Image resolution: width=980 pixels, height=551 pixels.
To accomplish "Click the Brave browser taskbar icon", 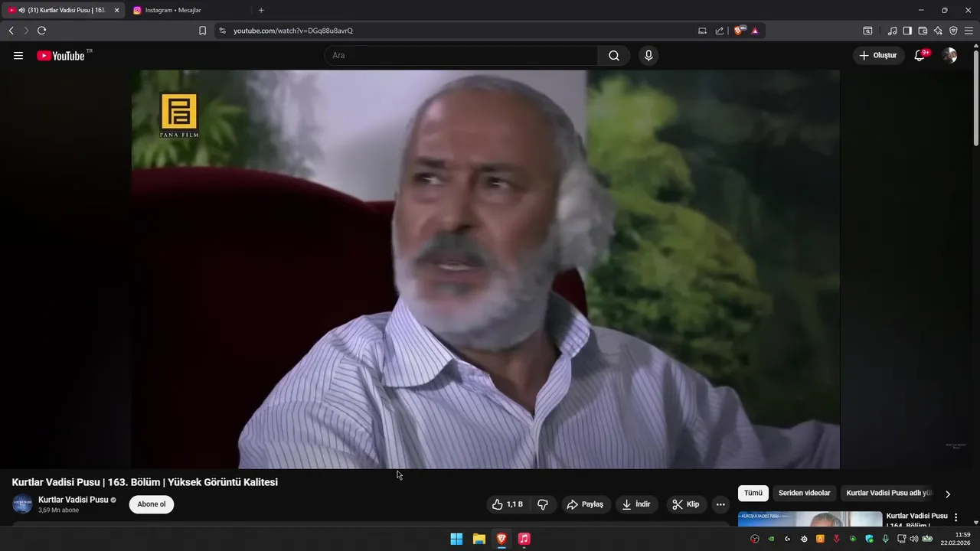I will tap(501, 539).
